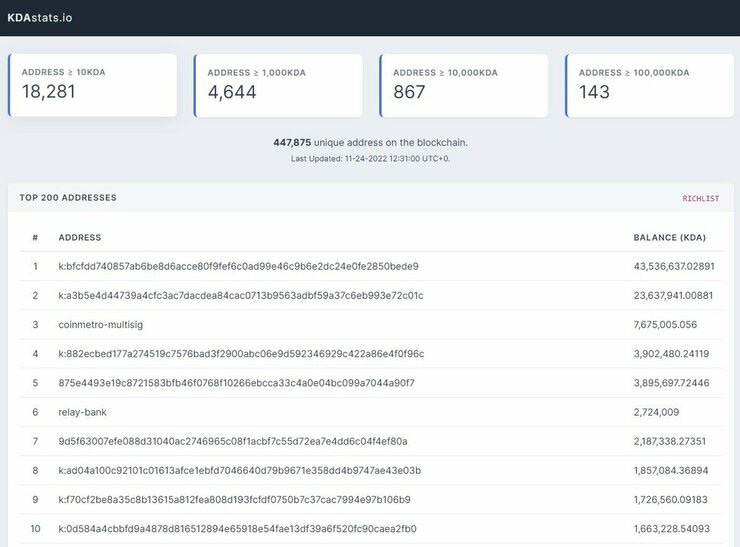The image size is (740, 547).
Task: Select address starting k:882ecbed177a
Action: pyautogui.click(x=241, y=354)
